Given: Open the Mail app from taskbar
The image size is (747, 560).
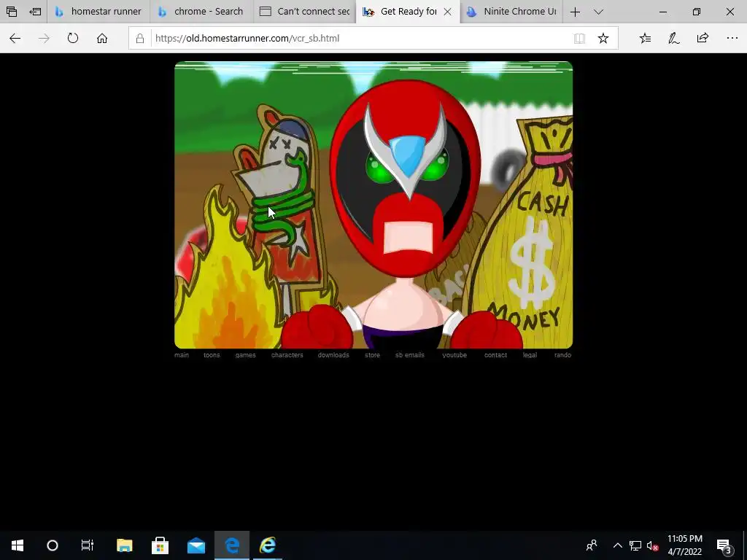Looking at the screenshot, I should tap(196, 545).
